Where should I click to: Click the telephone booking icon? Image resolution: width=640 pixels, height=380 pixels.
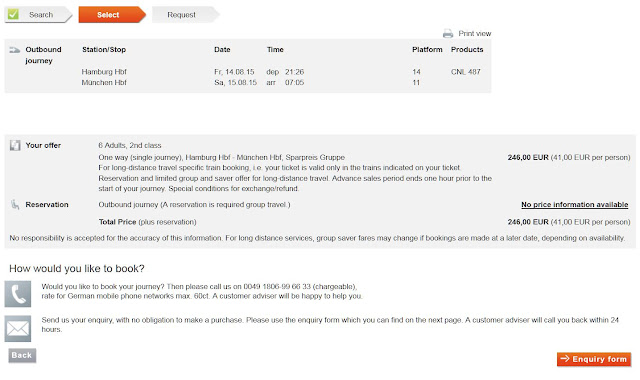click(x=18, y=294)
